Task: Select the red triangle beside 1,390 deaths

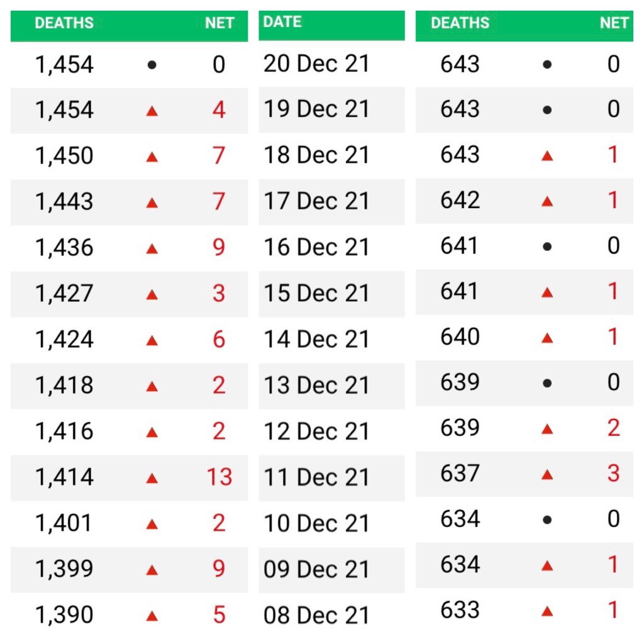Action: pos(152,616)
